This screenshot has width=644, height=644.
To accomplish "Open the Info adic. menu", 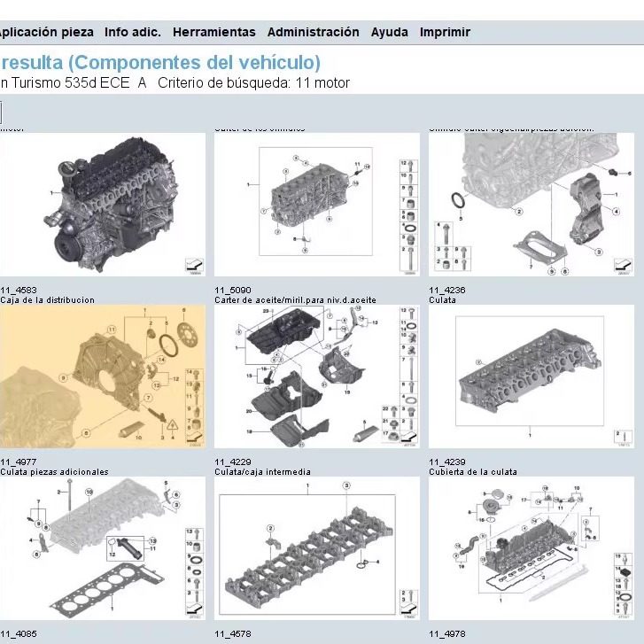I will click(x=133, y=32).
